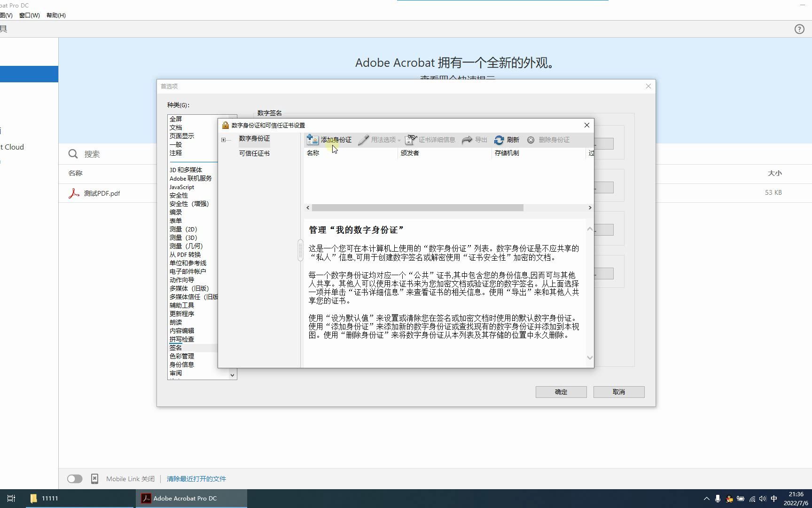
Task: Click the Add ID (添加身份证) icon
Action: coord(312,140)
